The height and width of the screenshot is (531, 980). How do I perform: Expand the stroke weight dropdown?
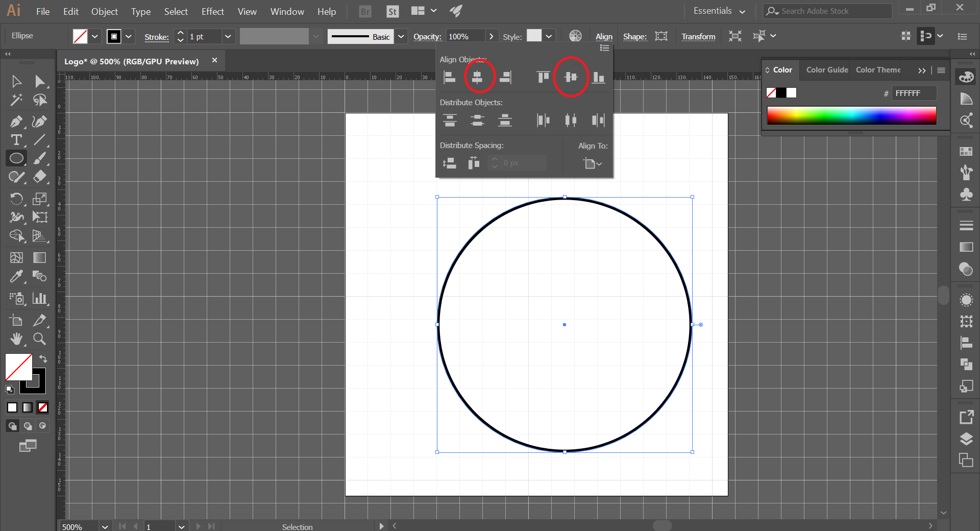(228, 37)
